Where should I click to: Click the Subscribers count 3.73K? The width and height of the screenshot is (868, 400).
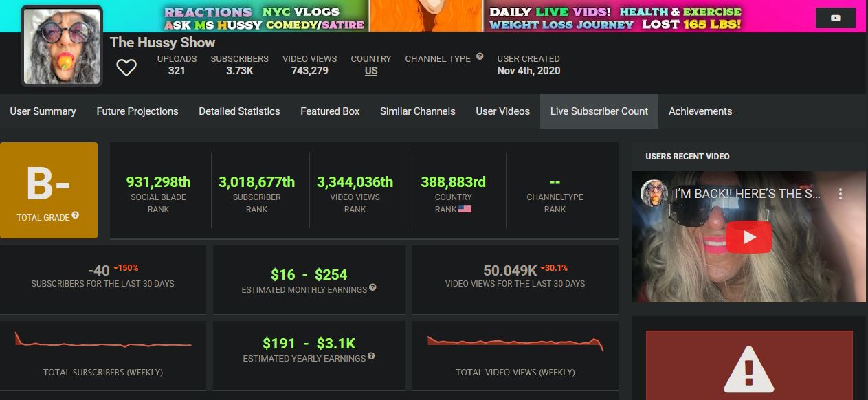[240, 71]
